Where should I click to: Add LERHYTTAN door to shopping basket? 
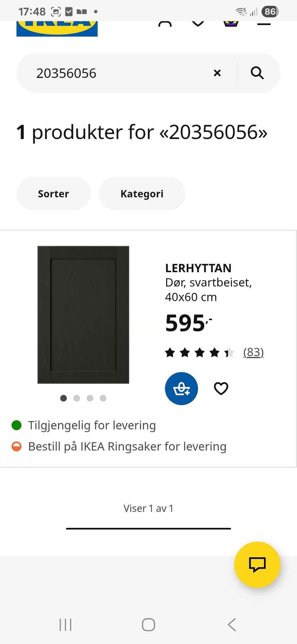181,389
